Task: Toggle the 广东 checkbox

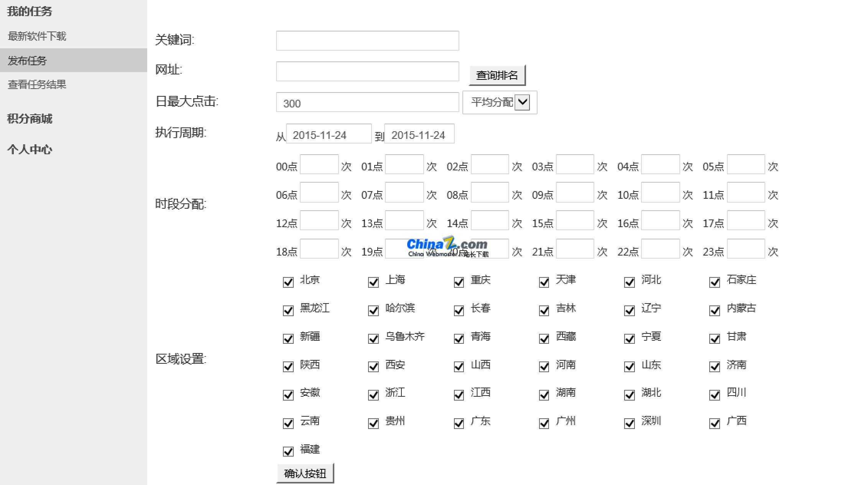Action: (x=459, y=424)
